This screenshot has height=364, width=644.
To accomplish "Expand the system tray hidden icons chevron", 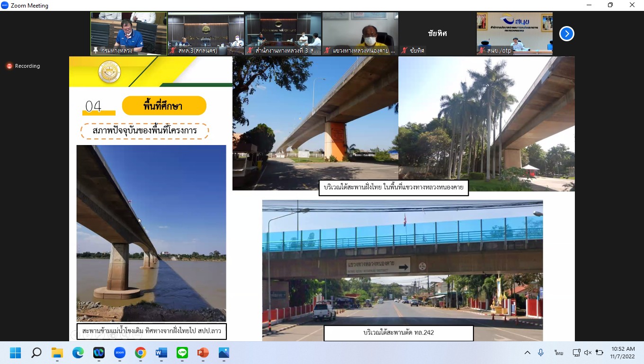I will (x=527, y=353).
